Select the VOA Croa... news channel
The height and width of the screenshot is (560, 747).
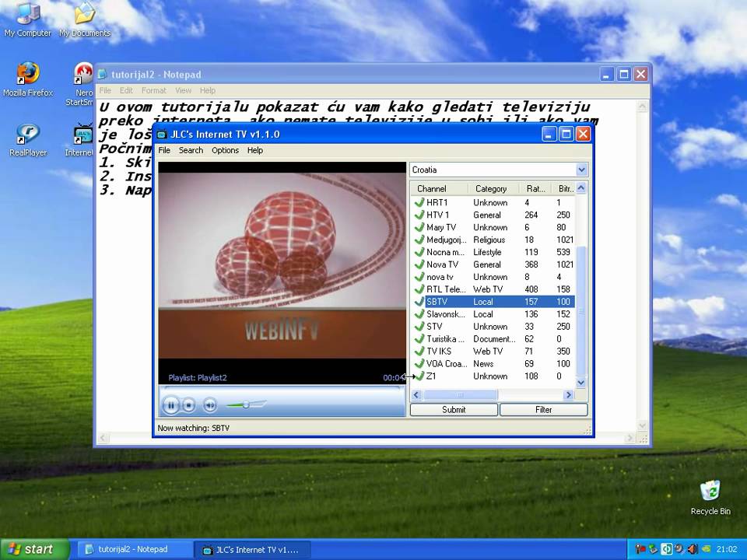pyautogui.click(x=493, y=363)
